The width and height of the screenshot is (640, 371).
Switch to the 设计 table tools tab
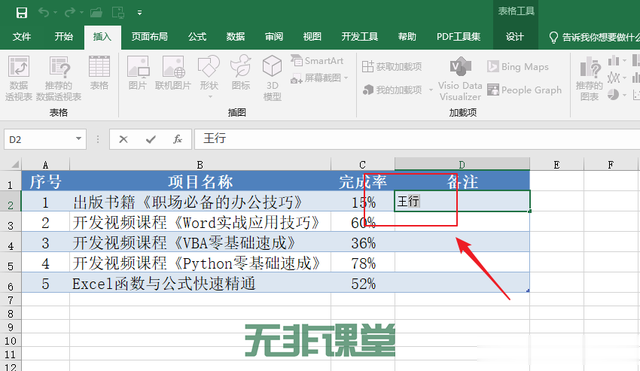[x=515, y=37]
